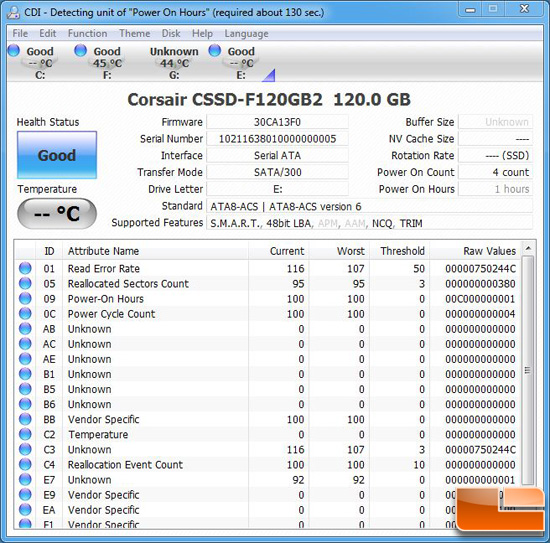Click status orb for Power Cycle Count
This screenshot has width=550, height=543.
[25, 314]
